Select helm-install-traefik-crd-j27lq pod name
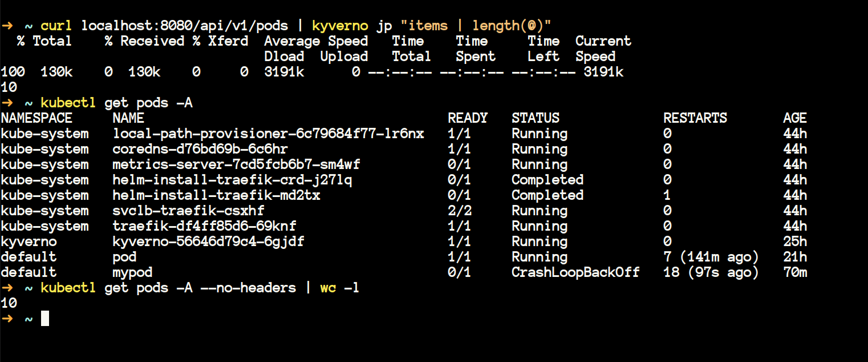The image size is (868, 362). tap(232, 180)
